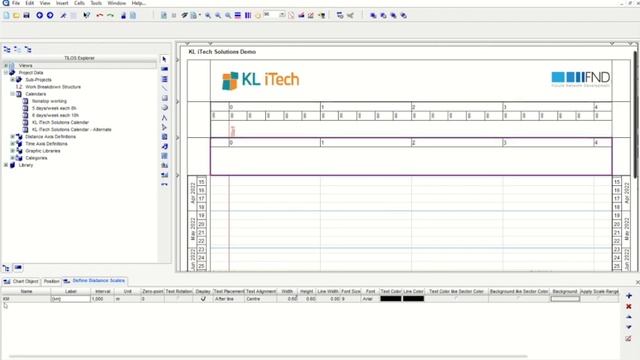Switch to the Position tab

51,281
